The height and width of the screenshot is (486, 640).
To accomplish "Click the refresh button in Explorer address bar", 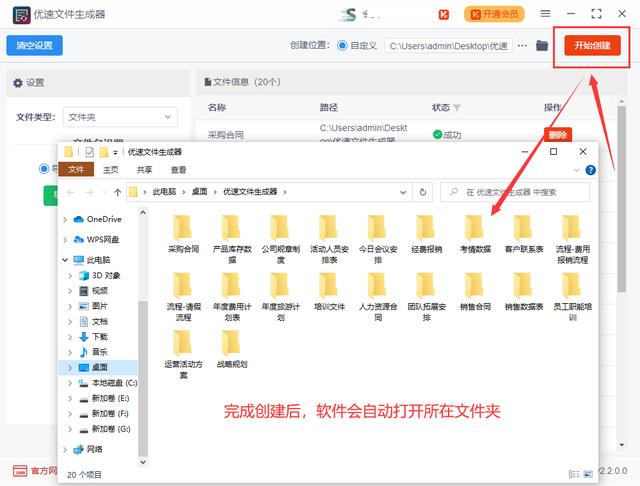I will [x=423, y=192].
